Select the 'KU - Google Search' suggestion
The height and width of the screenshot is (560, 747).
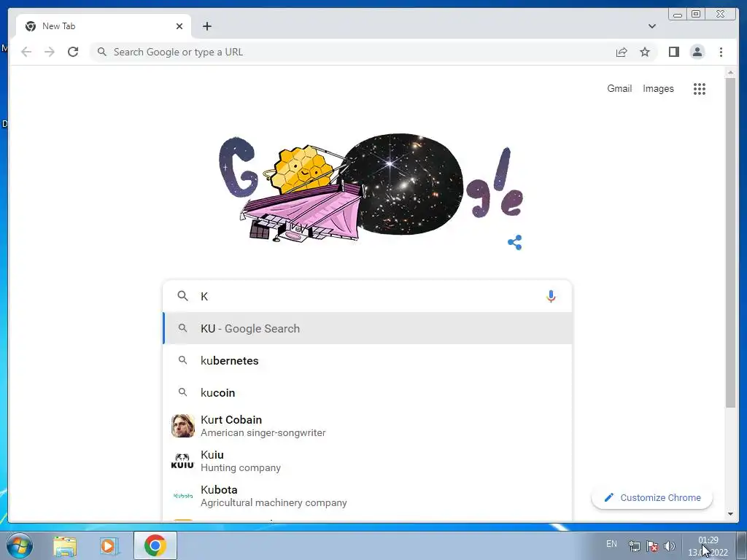coord(368,329)
